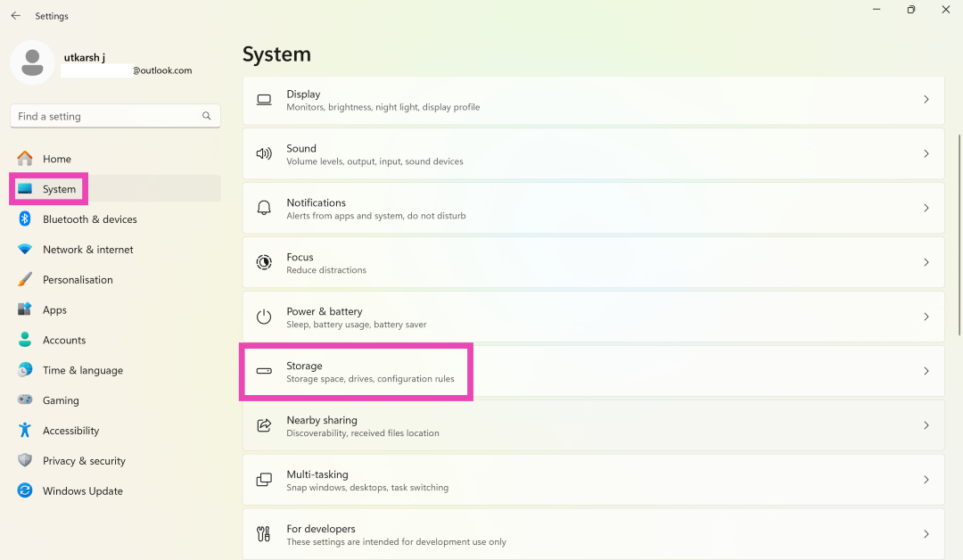Open Accounts from the navigation list
The width and height of the screenshot is (963, 560).
(64, 340)
